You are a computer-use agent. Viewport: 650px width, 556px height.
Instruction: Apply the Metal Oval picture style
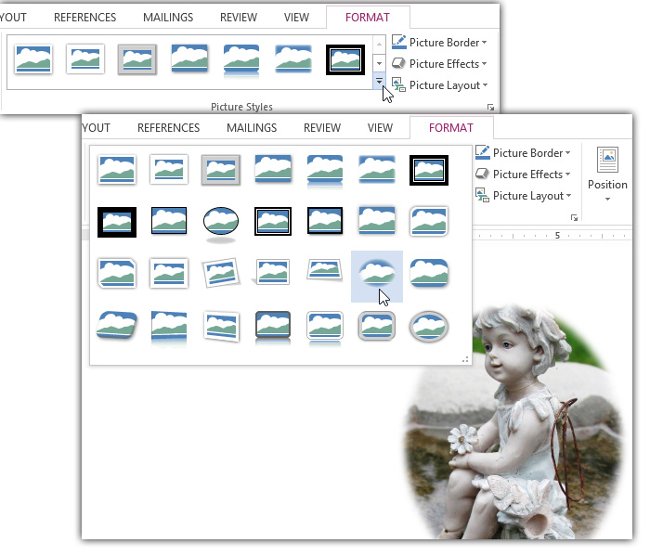point(429,327)
